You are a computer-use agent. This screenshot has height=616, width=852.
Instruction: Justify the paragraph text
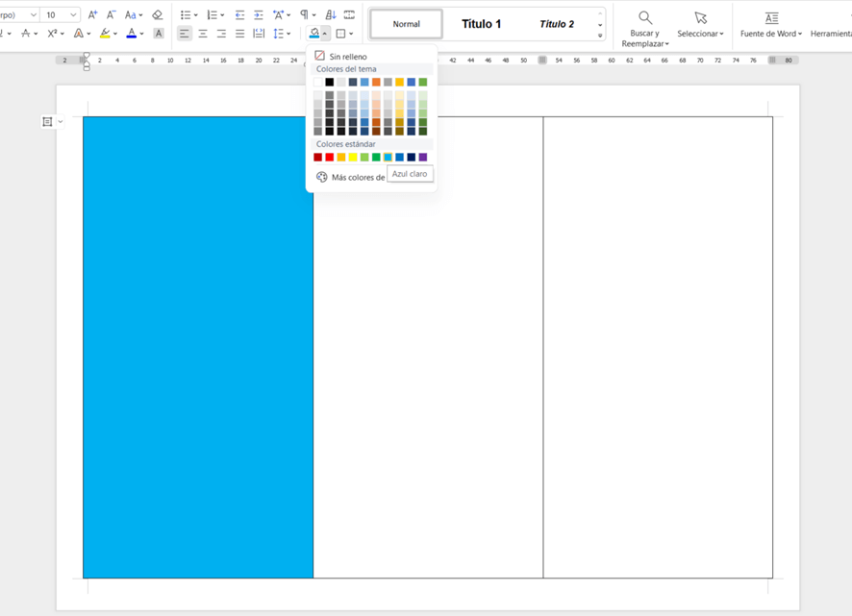tap(239, 34)
